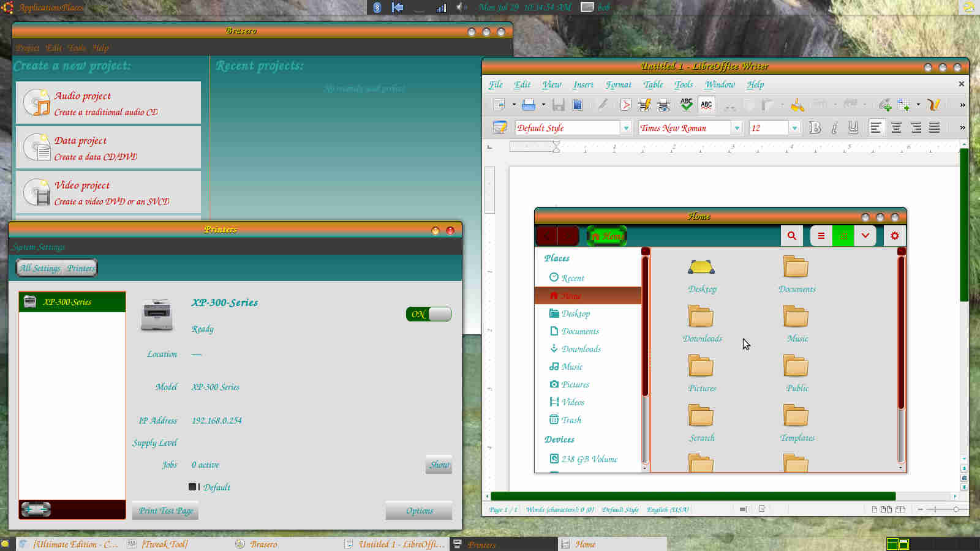
Task: Switch the XP-300-Series printer ON toggle
Action: pos(428,314)
